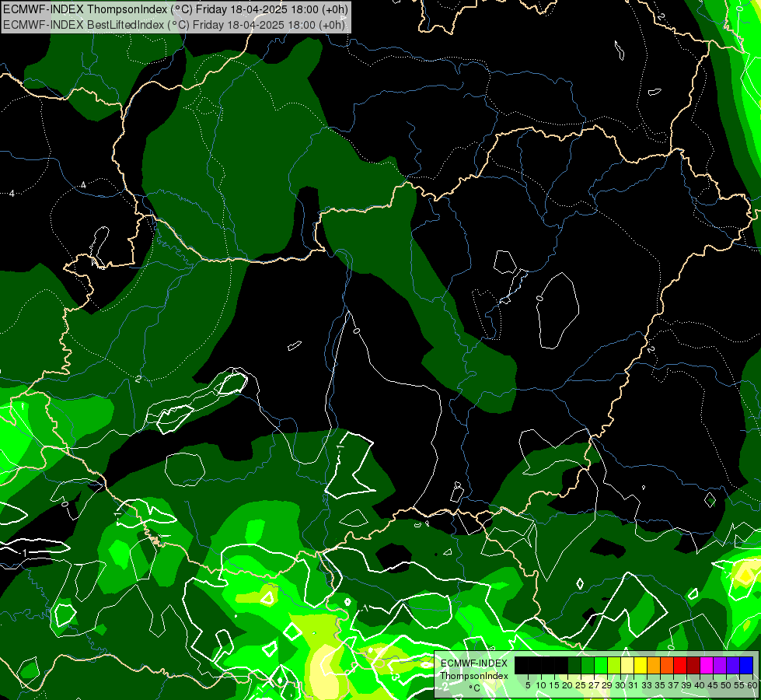The width and height of the screenshot is (761, 700).
Task: Click the dark green 20–25 legend swatch
Action: [x=574, y=665]
